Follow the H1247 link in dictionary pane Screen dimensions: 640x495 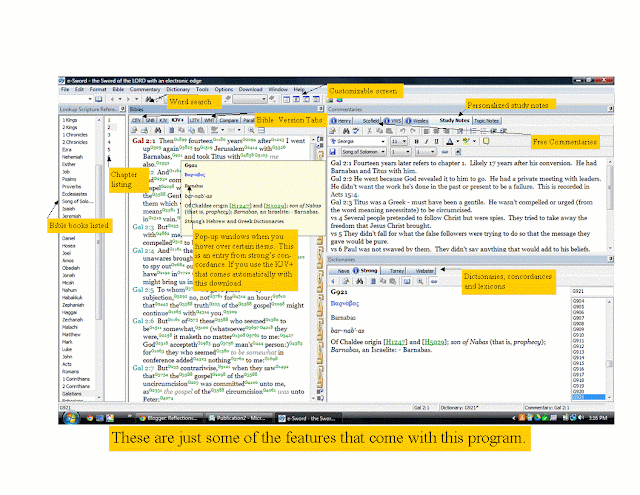click(396, 342)
